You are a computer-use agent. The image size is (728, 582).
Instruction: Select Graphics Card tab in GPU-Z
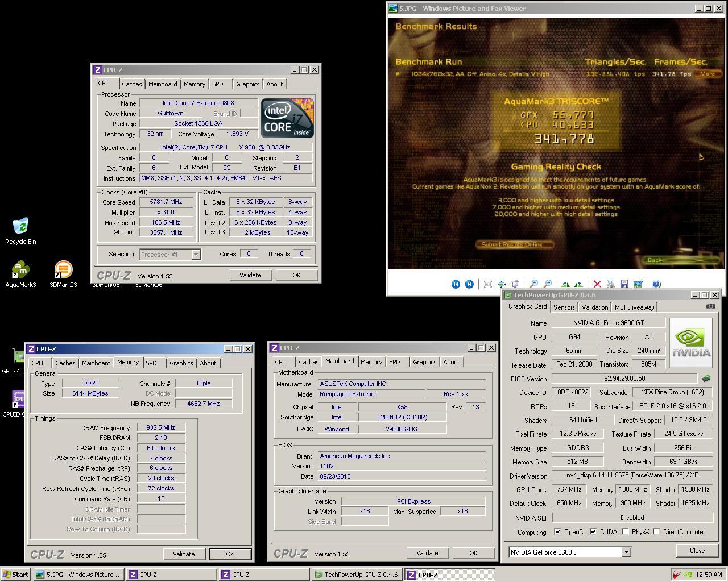point(527,306)
